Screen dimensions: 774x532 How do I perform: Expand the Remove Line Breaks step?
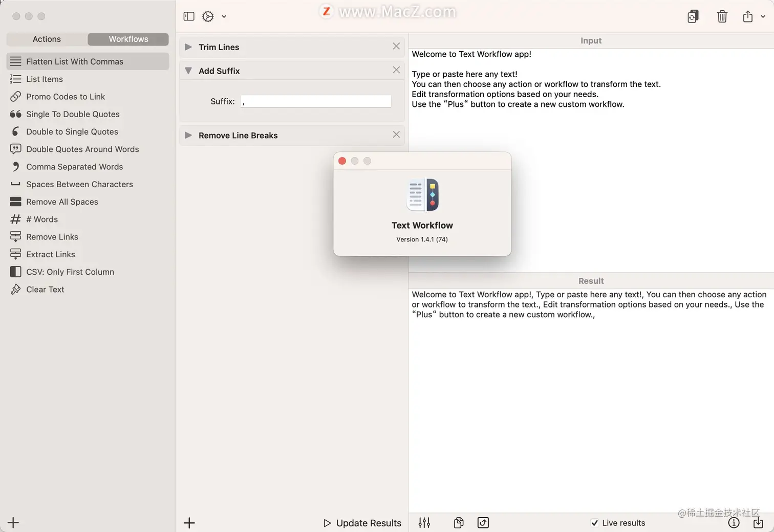click(188, 135)
